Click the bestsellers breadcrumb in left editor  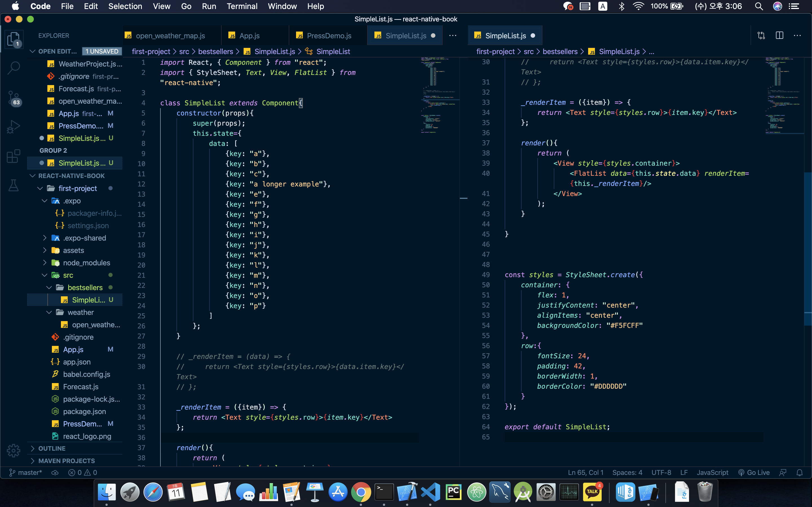click(x=215, y=51)
